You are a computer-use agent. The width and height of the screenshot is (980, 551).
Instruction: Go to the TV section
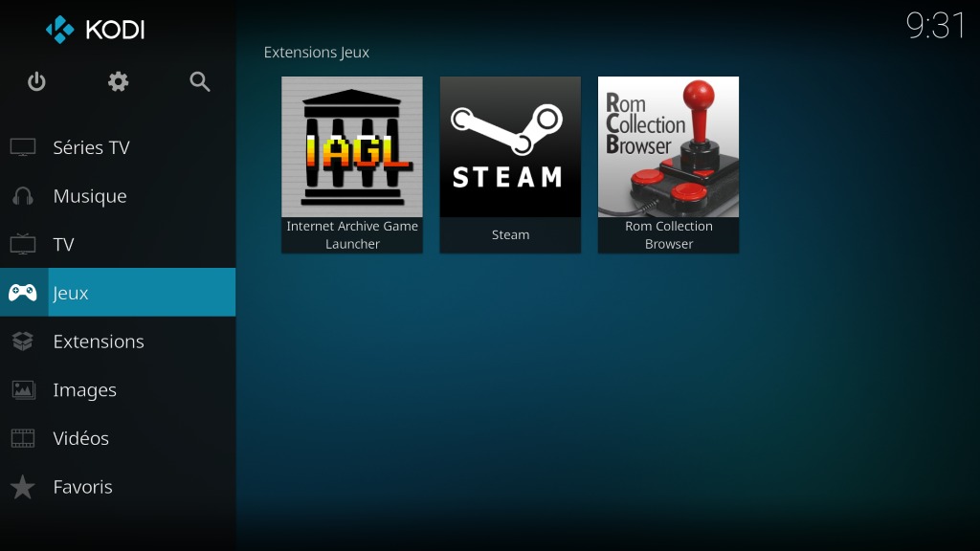tap(118, 244)
